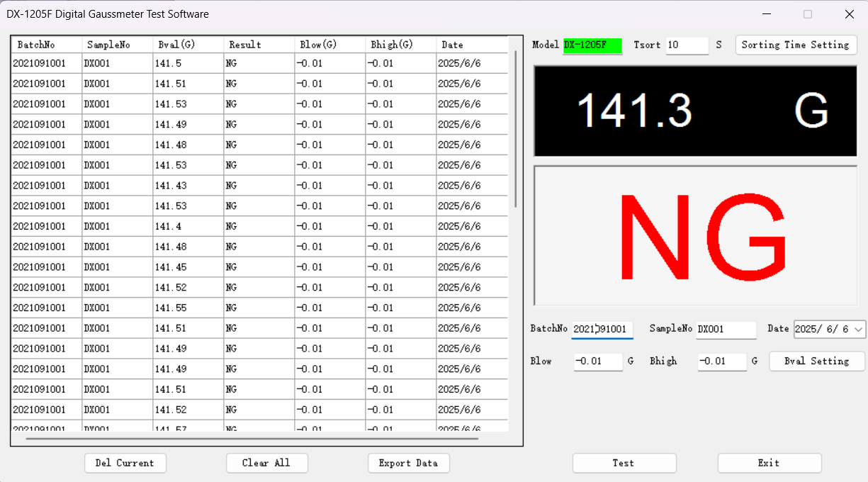Image resolution: width=868 pixels, height=482 pixels.
Task: Export the table using Export Data
Action: coord(408,463)
